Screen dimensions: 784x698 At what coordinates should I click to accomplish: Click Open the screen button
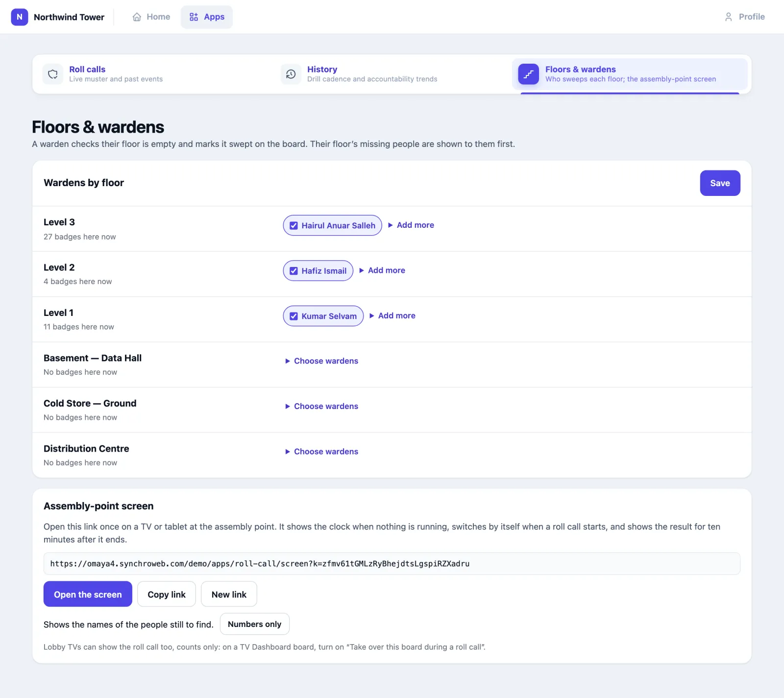click(88, 594)
